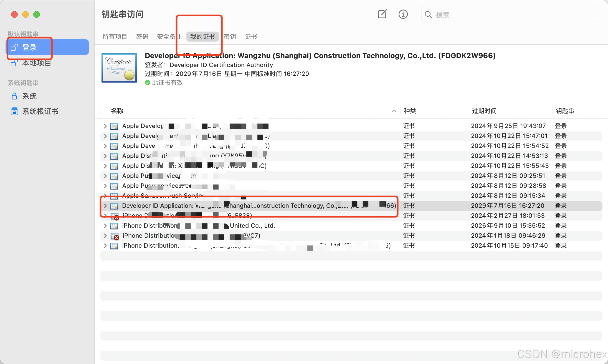Click the lock icon beside 系统
Viewport: 608px width, 364px height.
pos(14,96)
